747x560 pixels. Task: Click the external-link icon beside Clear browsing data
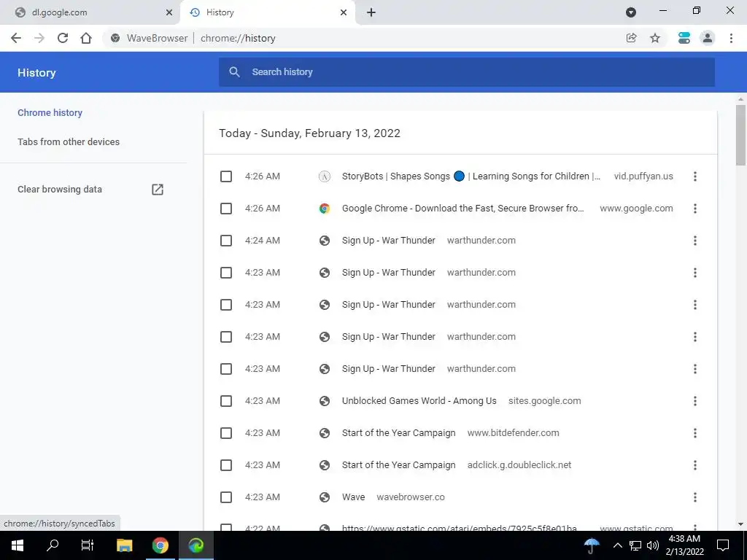coord(158,190)
